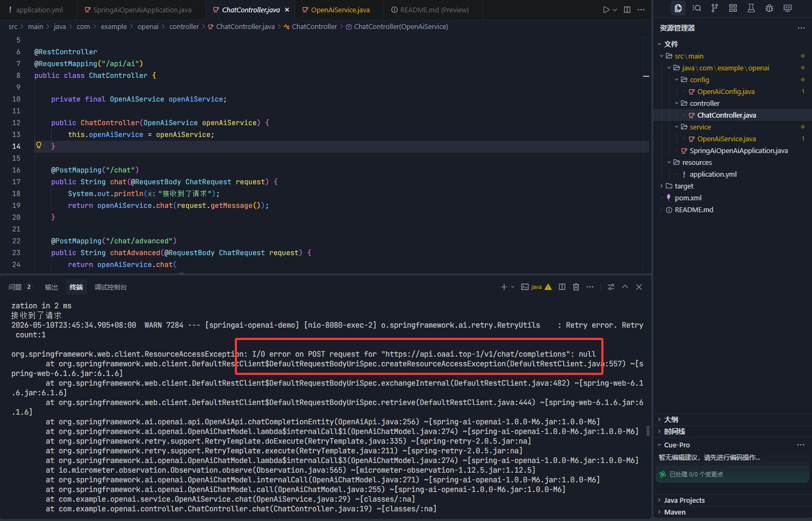Click the 'controller' breadcrumb segment
Image resolution: width=812 pixels, height=521 pixels.
tap(184, 27)
